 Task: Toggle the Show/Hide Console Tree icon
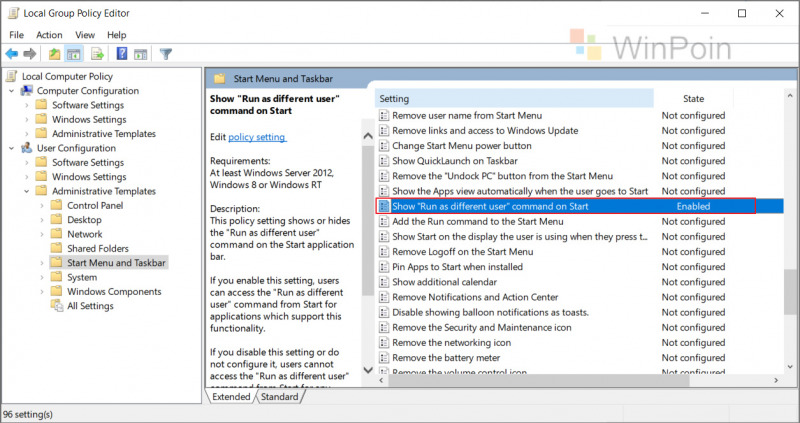(x=74, y=54)
